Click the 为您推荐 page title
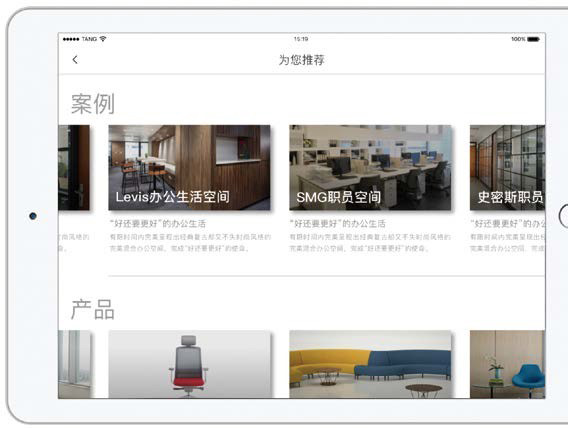568x428 pixels. pos(301,60)
